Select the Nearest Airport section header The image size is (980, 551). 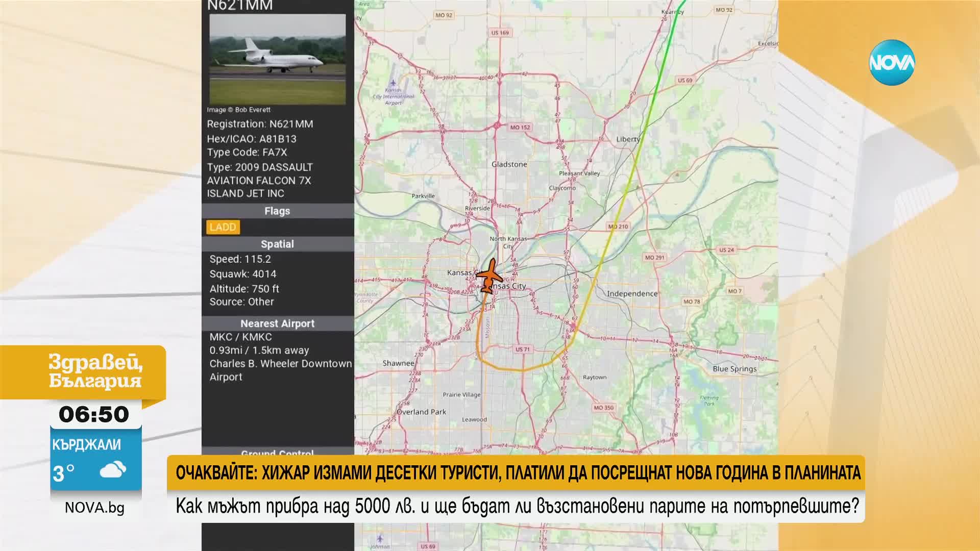(x=277, y=323)
